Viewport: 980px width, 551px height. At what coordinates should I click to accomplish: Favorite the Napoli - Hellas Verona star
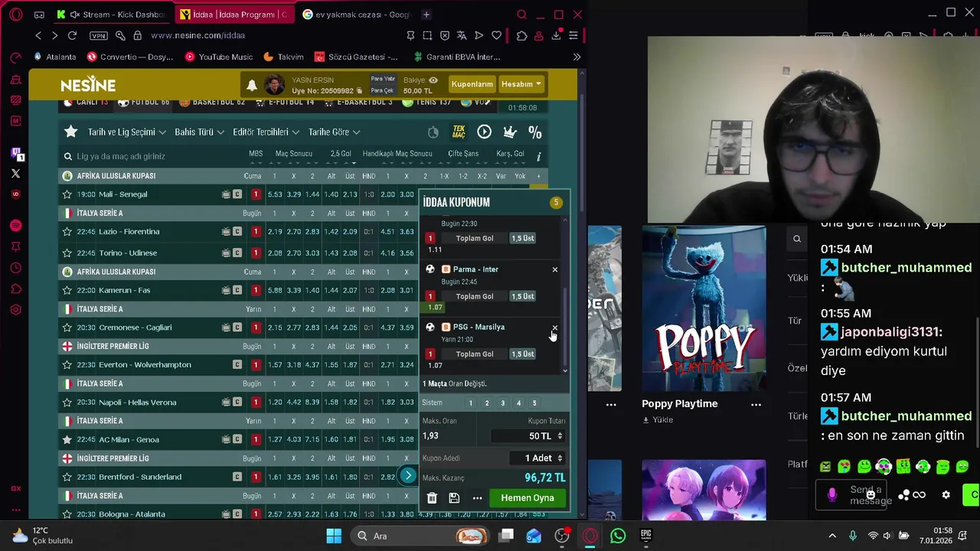point(67,403)
